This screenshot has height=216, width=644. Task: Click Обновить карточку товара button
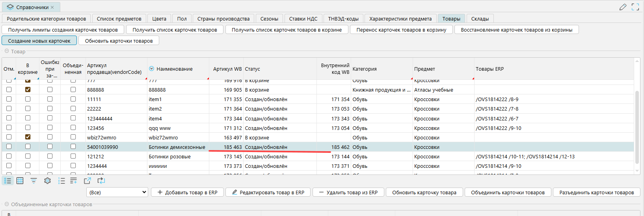424,192
